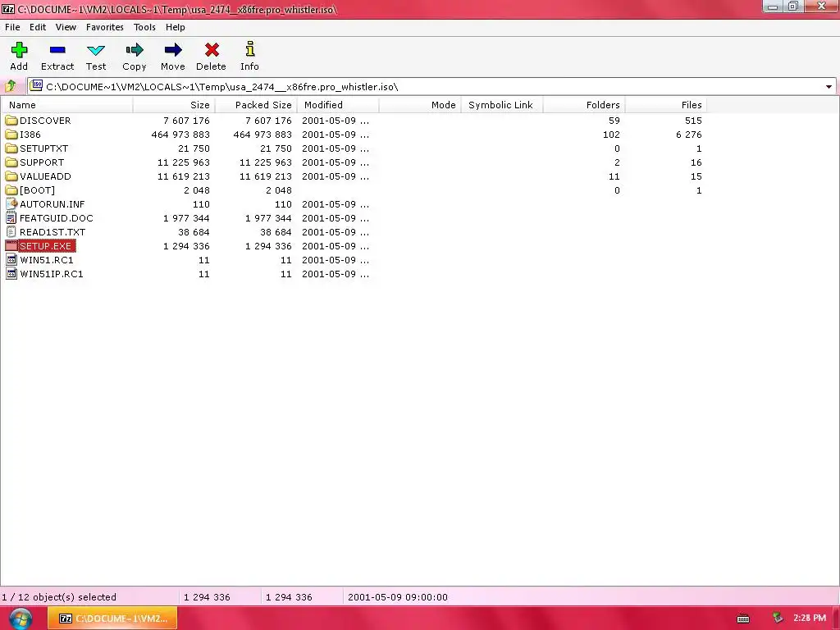Click the READ1ST.TXT file icon
The image size is (840, 630).
(x=11, y=231)
